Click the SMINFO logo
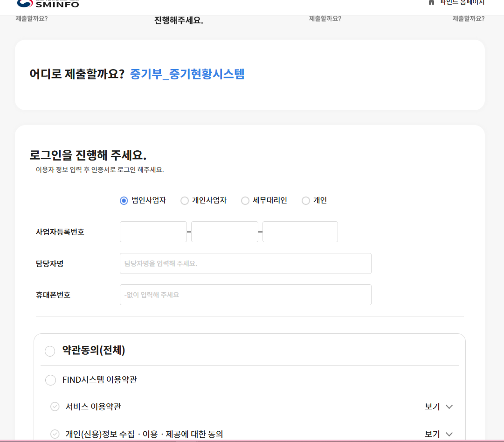 48,4
